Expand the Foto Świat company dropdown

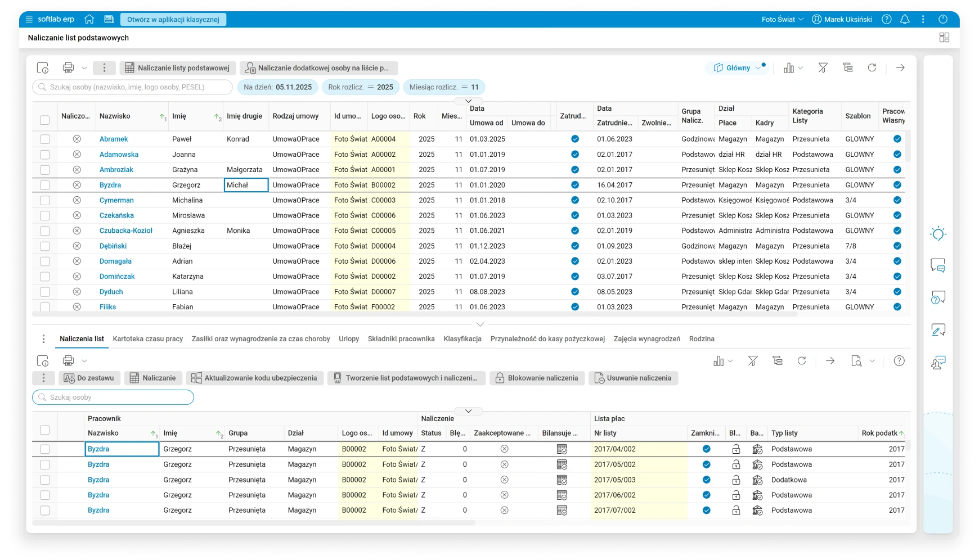782,19
